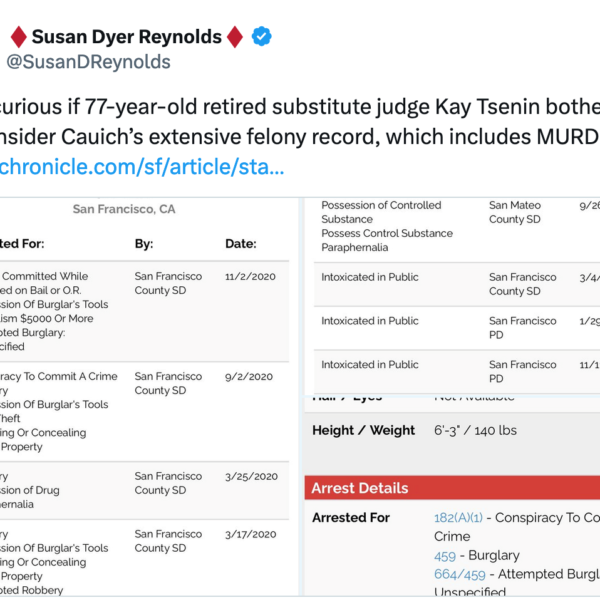This screenshot has height=600, width=600.
Task: Select the San Mateo County SD entry
Action: click(515, 212)
